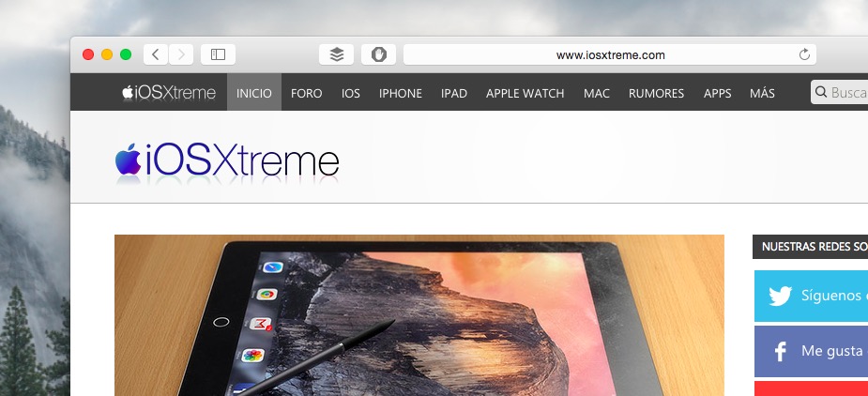Open the Buffer stacked-layers extension
This screenshot has width=868, height=396.
click(337, 54)
